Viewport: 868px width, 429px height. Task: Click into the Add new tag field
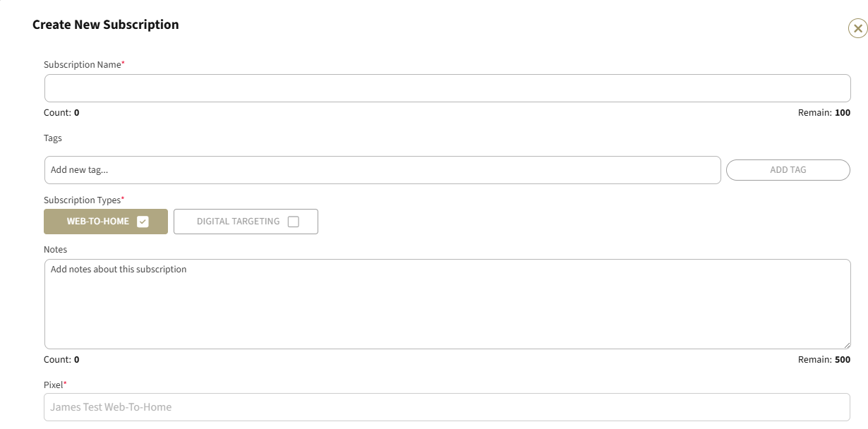[382, 170]
